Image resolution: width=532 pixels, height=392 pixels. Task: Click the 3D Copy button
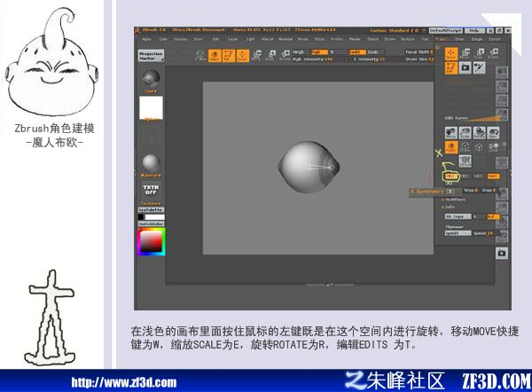(458, 216)
